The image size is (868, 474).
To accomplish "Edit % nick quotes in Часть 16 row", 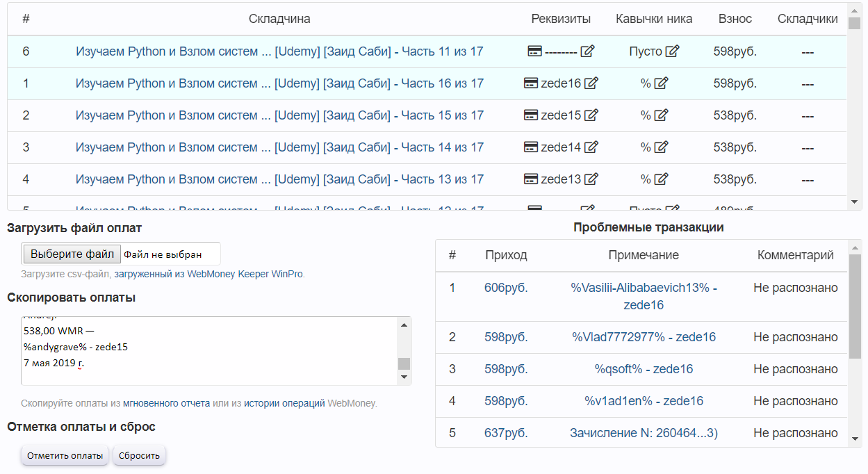I will pyautogui.click(x=661, y=83).
